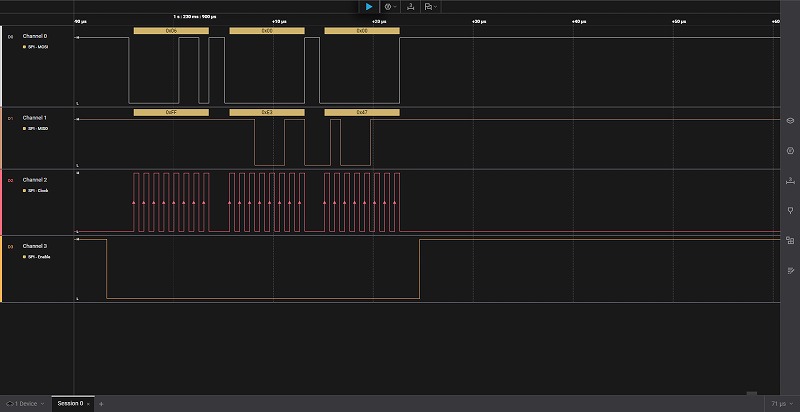Open the Extensions sidebar panel
The image size is (800, 412).
[790, 240]
